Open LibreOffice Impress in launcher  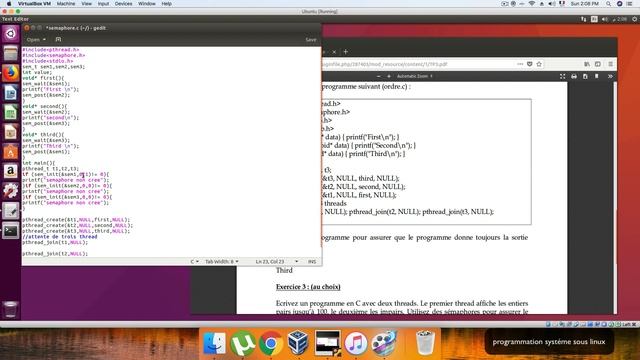pyautogui.click(x=11, y=132)
